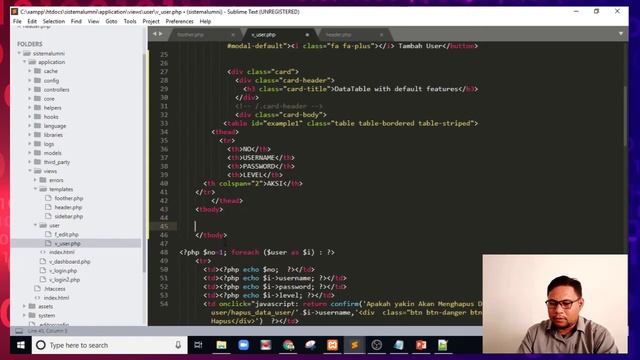Click the editor vertical scrollbar thumb
The image size is (640, 360).
pyautogui.click(x=625, y=116)
